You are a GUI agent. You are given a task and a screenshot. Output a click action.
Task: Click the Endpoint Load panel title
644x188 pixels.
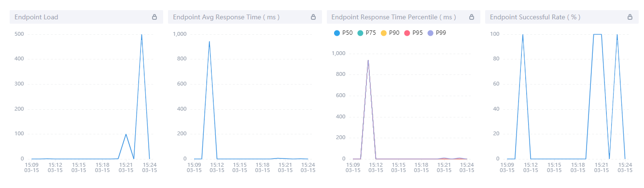tap(36, 17)
